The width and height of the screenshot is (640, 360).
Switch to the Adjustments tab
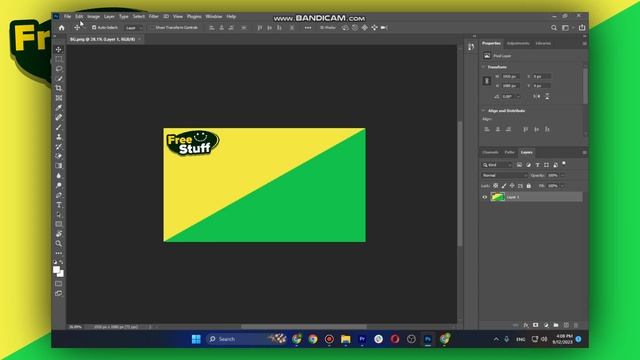tap(518, 43)
